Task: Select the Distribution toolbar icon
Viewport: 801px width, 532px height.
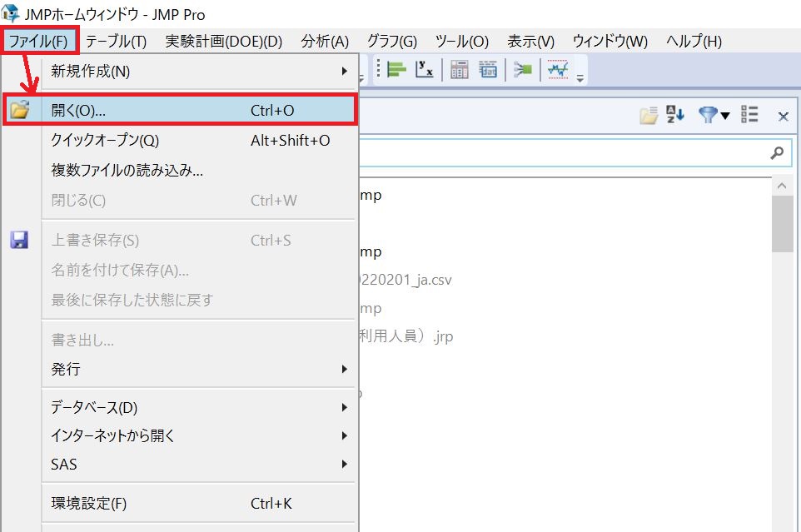Action: pos(396,70)
